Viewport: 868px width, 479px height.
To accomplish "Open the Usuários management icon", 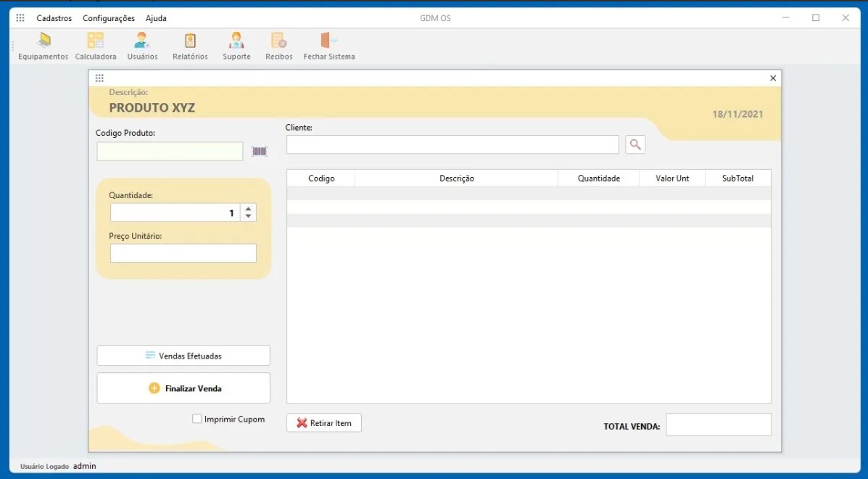I will click(x=142, y=45).
